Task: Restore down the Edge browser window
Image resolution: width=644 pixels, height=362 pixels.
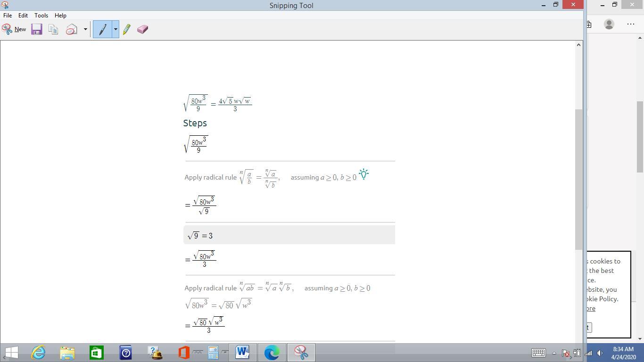Action: coord(615,5)
